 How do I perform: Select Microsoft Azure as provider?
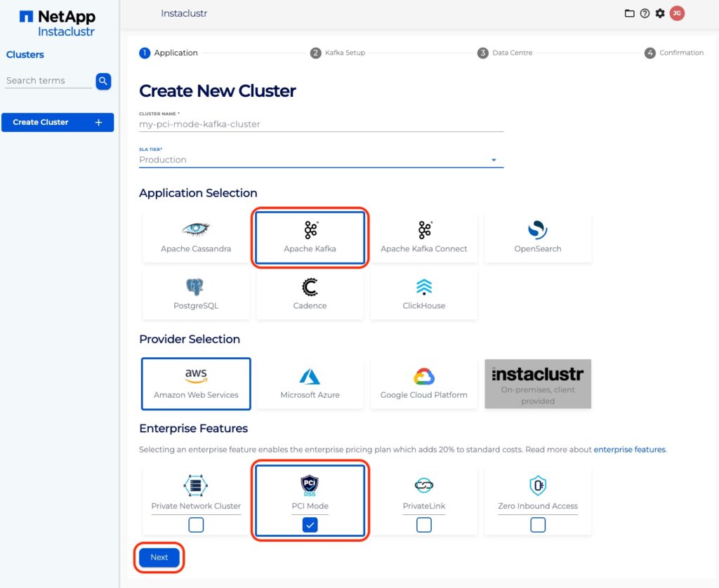click(x=310, y=384)
